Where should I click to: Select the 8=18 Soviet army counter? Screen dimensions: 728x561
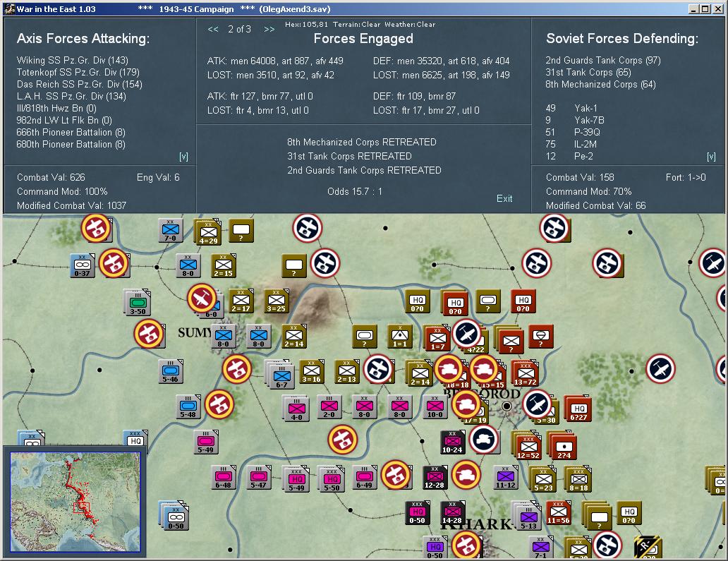click(579, 480)
